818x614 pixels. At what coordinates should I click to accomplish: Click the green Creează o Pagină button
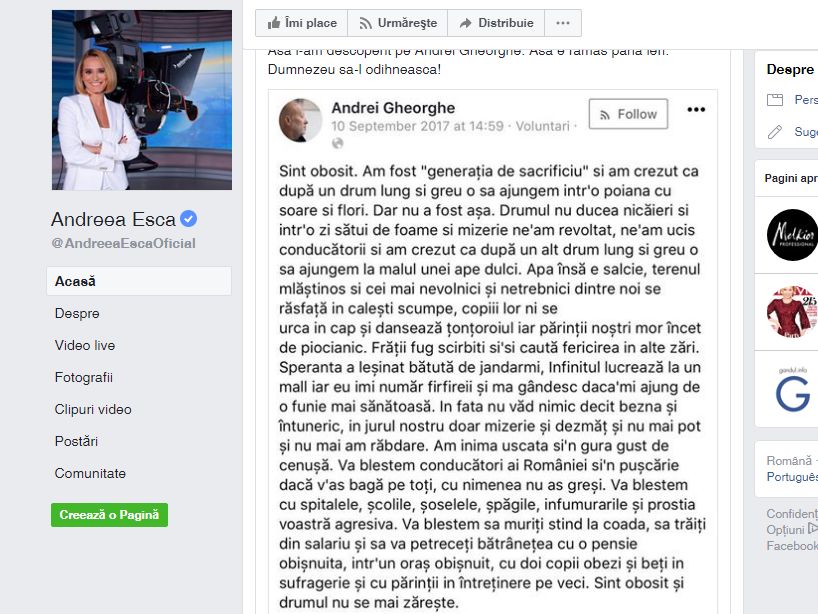[x=110, y=515]
